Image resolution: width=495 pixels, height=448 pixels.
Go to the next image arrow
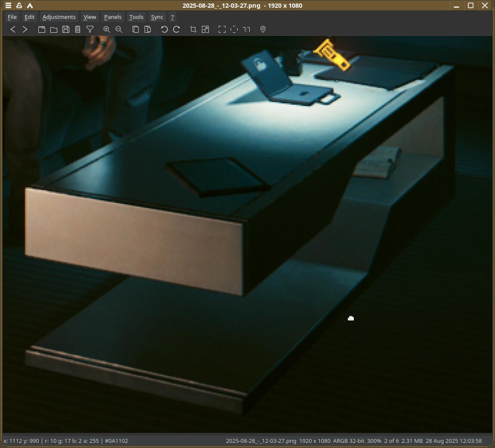tap(25, 29)
